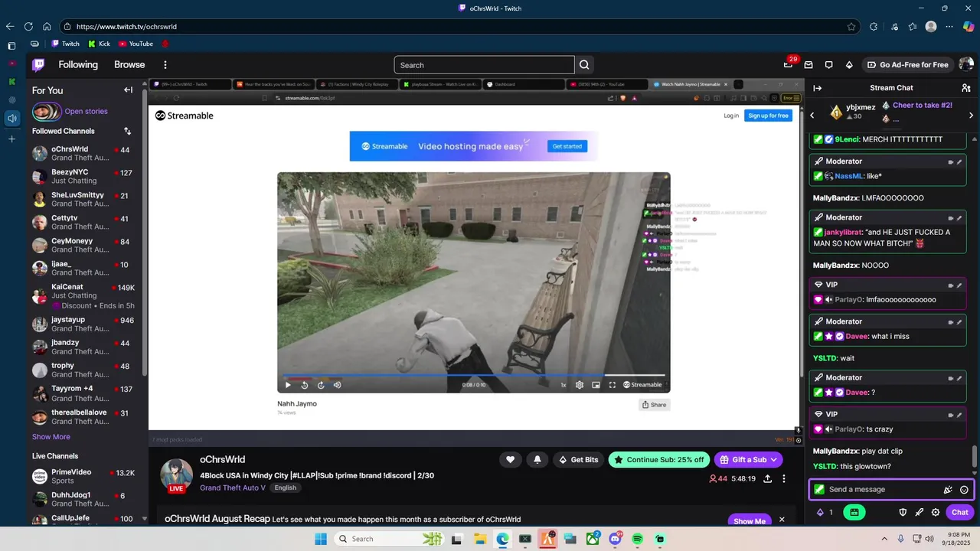Open Twitch bookmark in bookmarks bar

65,44
